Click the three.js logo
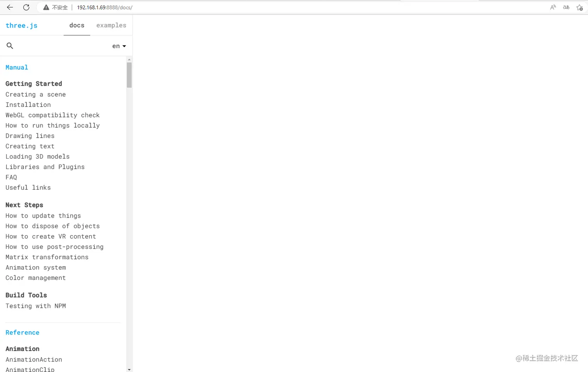The height and width of the screenshot is (372, 588). pyautogui.click(x=21, y=25)
